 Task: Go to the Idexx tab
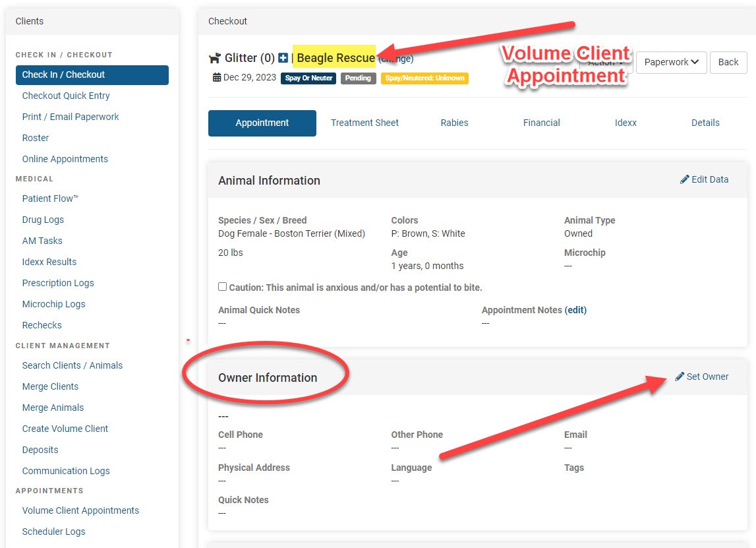(625, 123)
